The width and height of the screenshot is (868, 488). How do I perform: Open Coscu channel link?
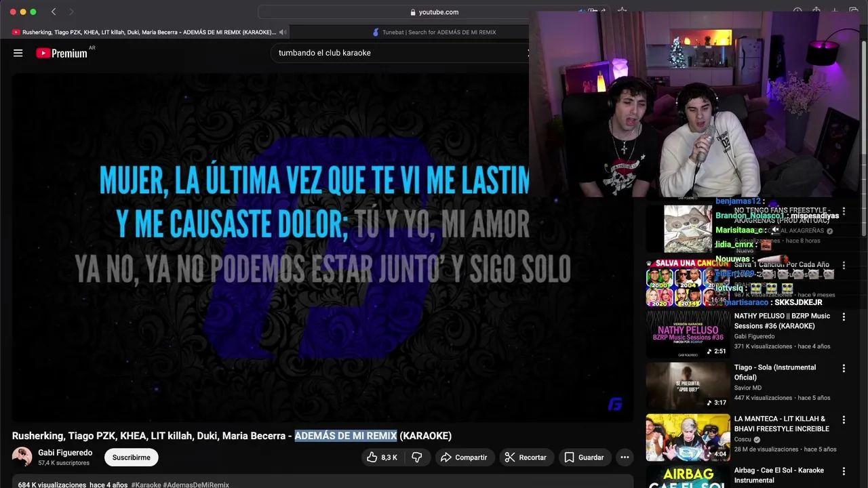743,439
